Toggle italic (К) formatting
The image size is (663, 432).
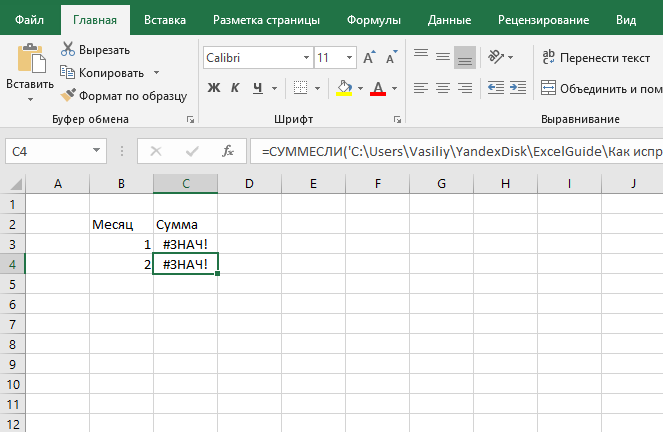235,88
